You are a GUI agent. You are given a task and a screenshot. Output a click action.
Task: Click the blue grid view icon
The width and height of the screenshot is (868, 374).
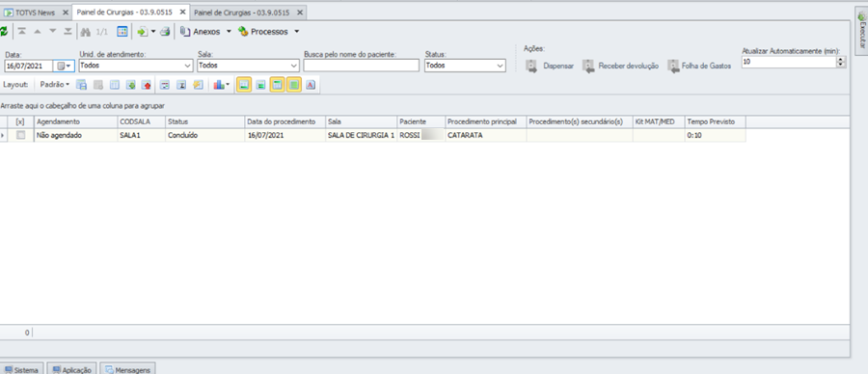pyautogui.click(x=122, y=32)
